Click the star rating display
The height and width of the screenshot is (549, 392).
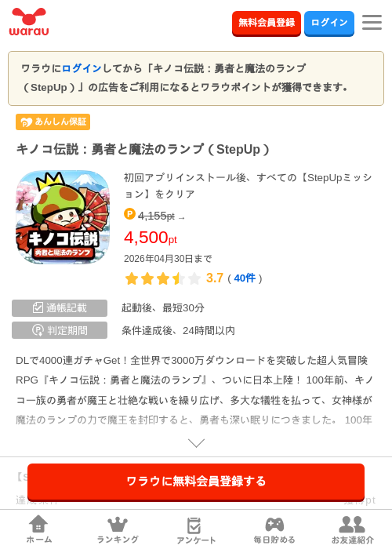(x=163, y=278)
